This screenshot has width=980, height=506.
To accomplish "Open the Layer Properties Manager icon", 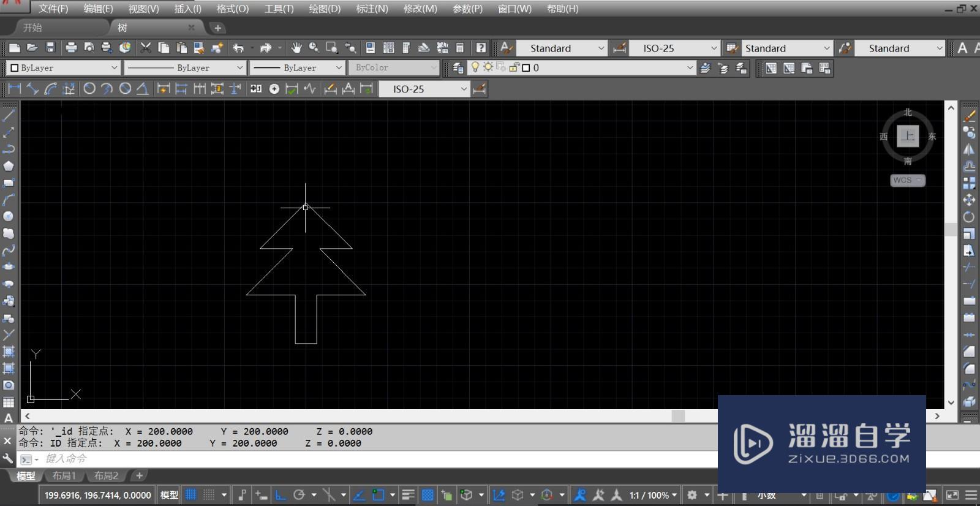I will click(x=458, y=68).
